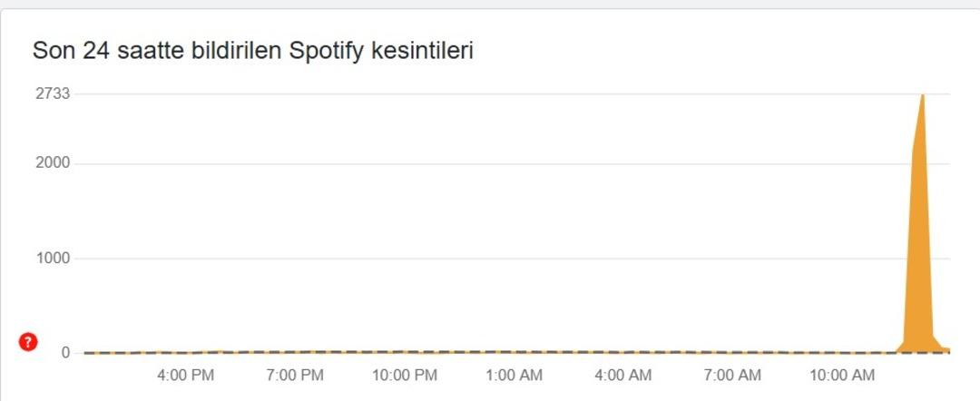This screenshot has width=980, height=401.
Task: Select the 1000 y-axis label
Action: [x=53, y=258]
